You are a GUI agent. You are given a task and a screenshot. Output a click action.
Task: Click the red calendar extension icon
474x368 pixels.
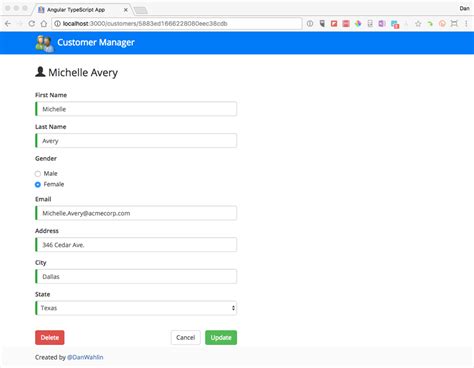(346, 24)
